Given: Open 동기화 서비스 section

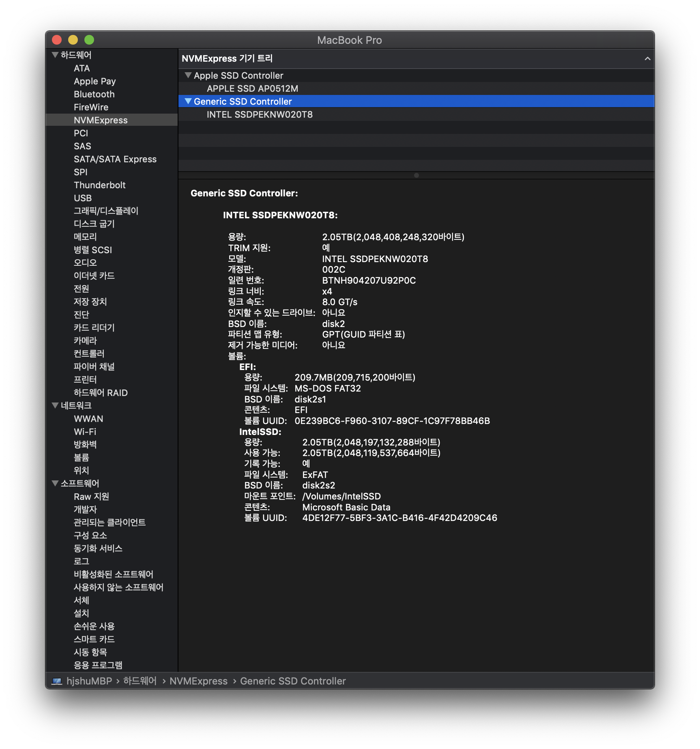Looking at the screenshot, I should (98, 549).
